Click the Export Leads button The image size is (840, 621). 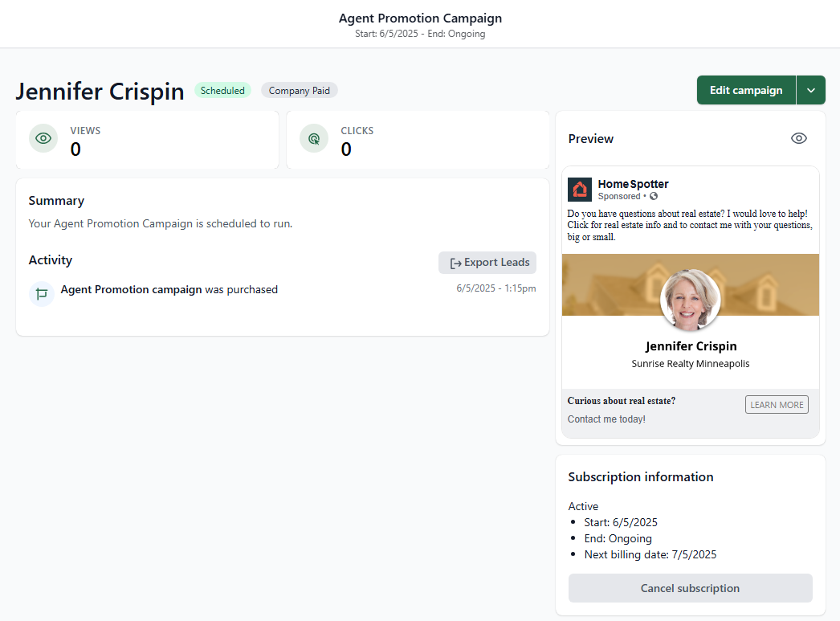(487, 263)
